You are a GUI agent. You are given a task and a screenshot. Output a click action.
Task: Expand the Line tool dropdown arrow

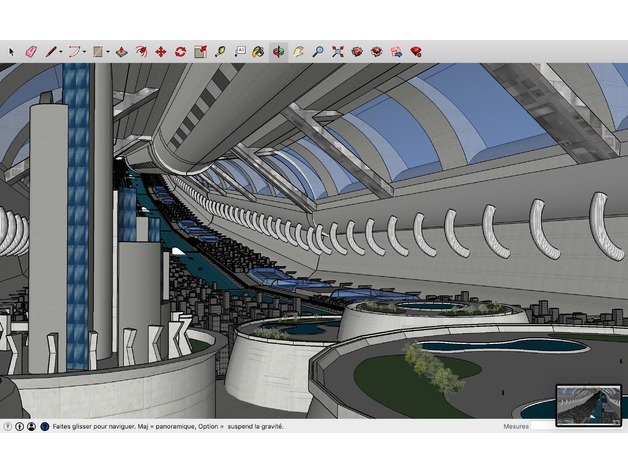(x=61, y=51)
